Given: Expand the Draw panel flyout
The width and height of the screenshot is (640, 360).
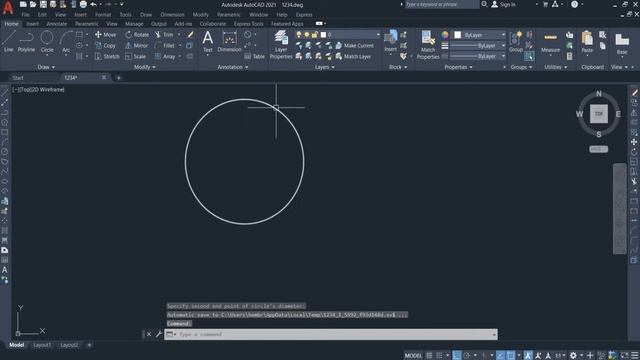Looking at the screenshot, I should 46,67.
